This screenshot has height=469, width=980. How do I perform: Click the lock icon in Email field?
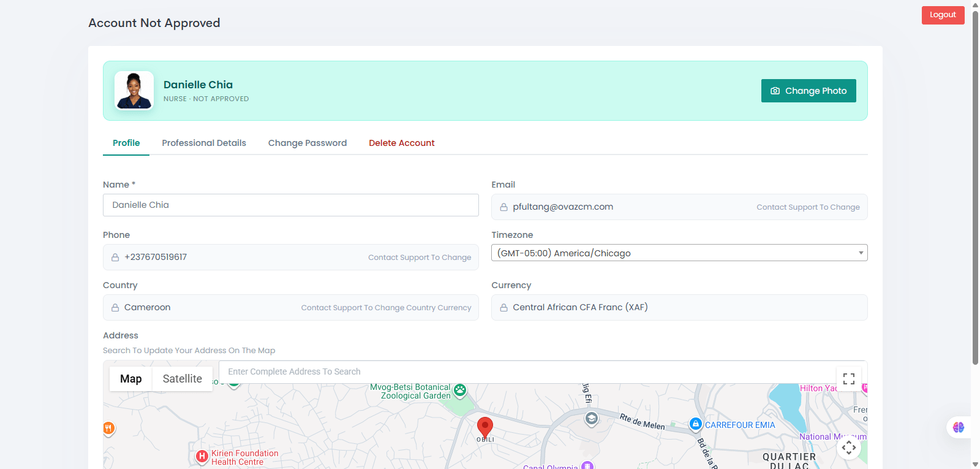click(x=503, y=207)
